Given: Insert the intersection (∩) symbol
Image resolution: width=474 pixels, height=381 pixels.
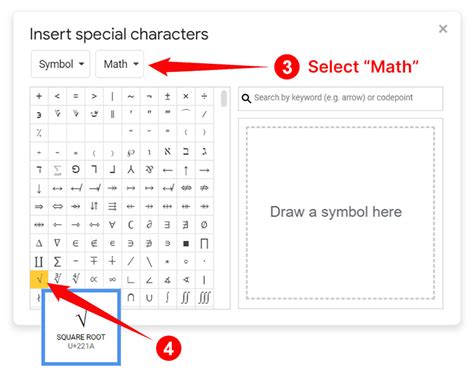Looking at the screenshot, I should [x=131, y=298].
